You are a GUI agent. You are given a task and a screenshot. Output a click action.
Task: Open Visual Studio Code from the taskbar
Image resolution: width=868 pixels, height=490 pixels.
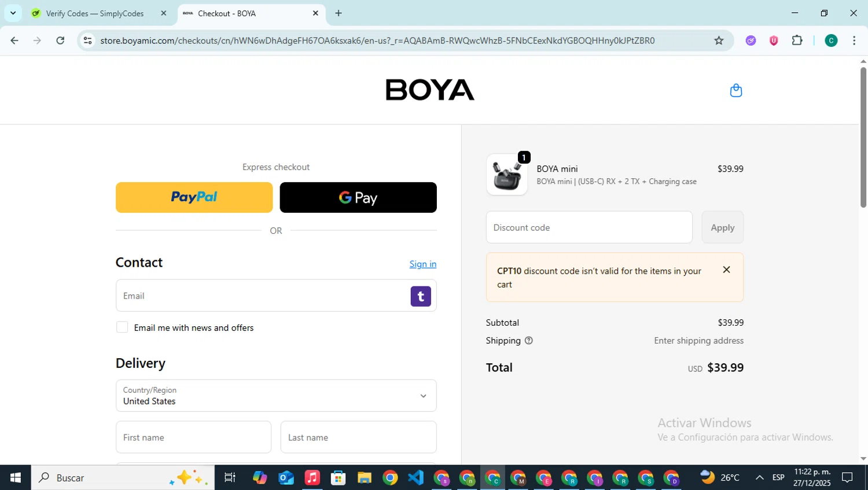click(415, 477)
